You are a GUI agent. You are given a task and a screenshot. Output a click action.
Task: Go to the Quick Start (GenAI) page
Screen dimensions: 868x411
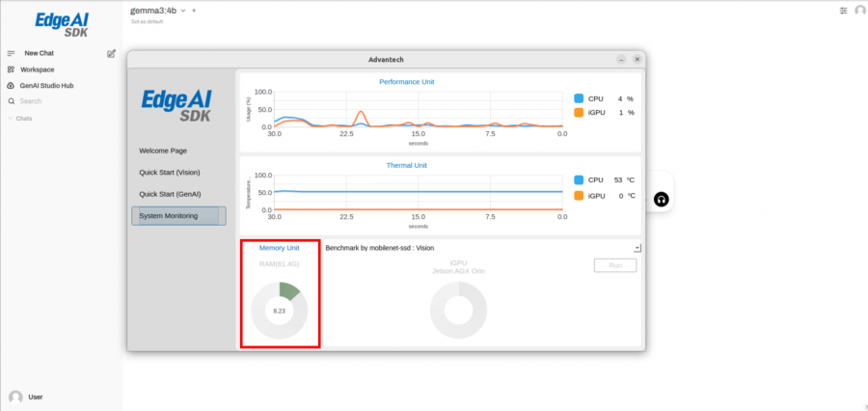[x=170, y=194]
